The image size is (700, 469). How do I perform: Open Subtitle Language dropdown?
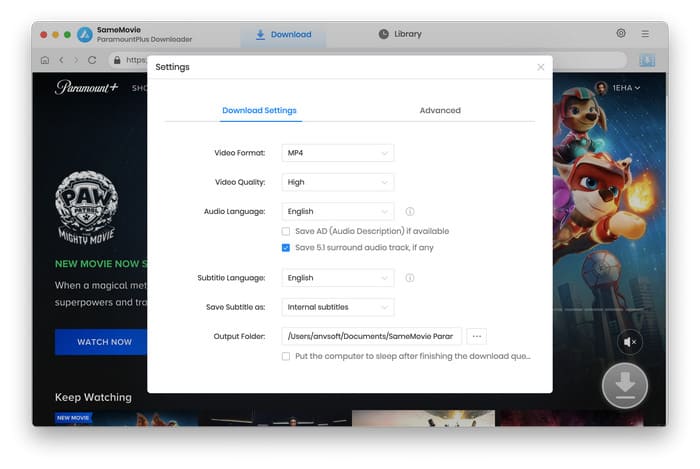click(x=338, y=278)
